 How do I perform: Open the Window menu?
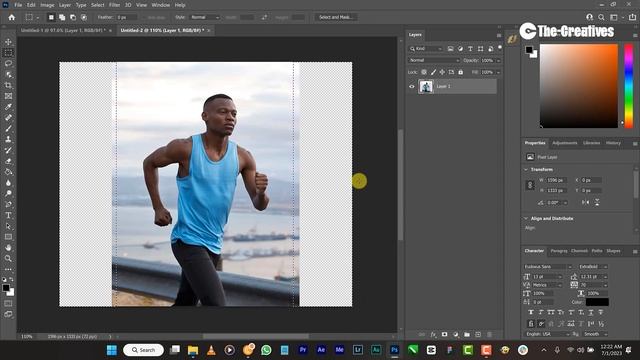(160, 5)
